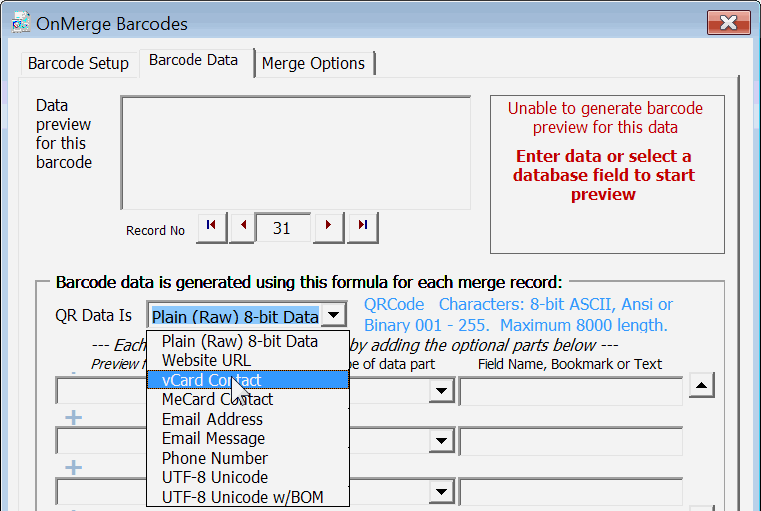
Task: Pick Email Address from dropdown list
Action: 212,419
